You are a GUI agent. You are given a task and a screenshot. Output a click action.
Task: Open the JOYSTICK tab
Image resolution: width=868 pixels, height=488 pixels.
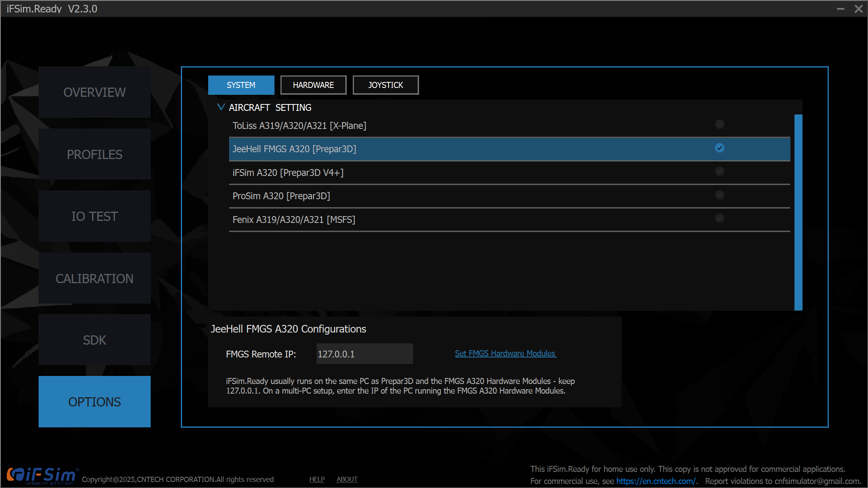point(386,85)
